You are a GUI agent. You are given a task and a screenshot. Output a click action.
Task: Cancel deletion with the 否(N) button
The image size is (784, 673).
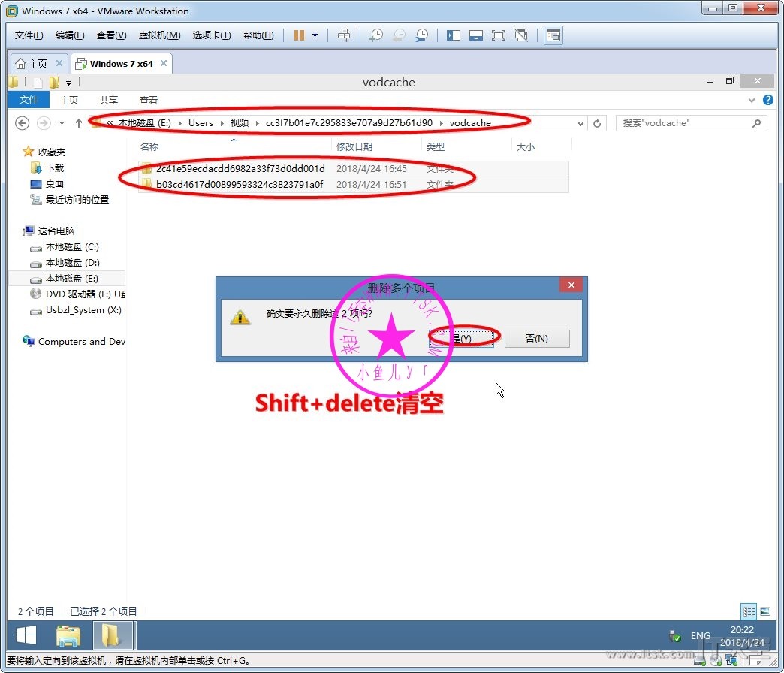[x=536, y=339]
